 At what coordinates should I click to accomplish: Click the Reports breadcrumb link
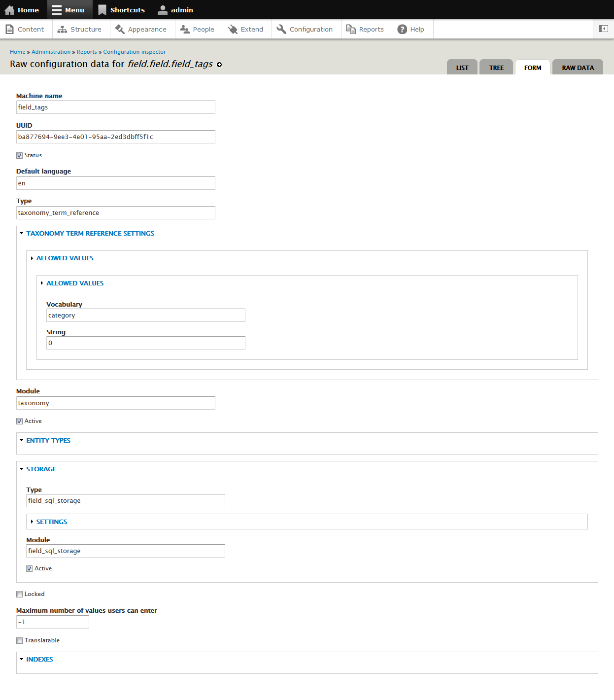coord(87,52)
